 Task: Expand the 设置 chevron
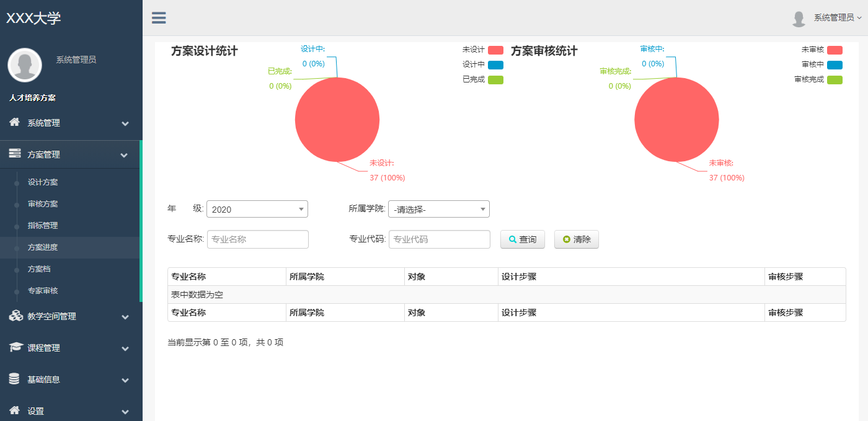pos(125,412)
